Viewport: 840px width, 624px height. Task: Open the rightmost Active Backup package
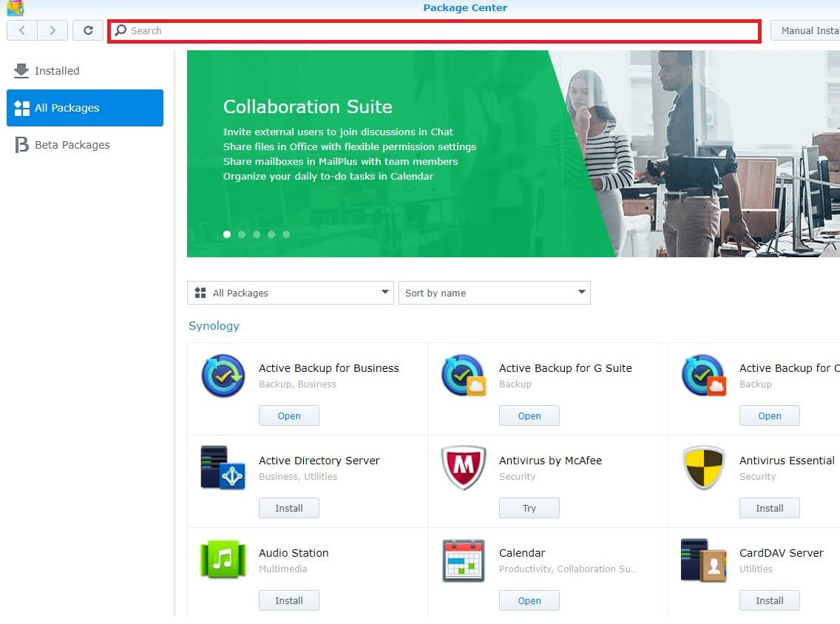(769, 416)
